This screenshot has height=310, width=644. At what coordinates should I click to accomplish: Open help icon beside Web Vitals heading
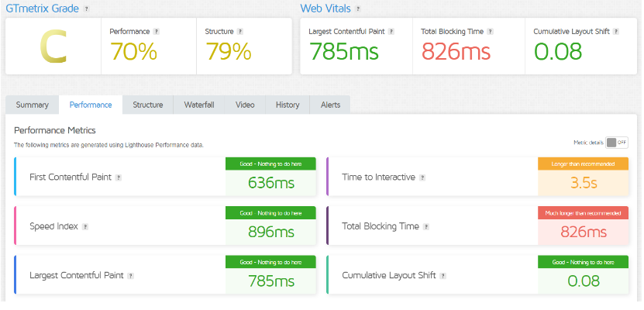point(358,9)
